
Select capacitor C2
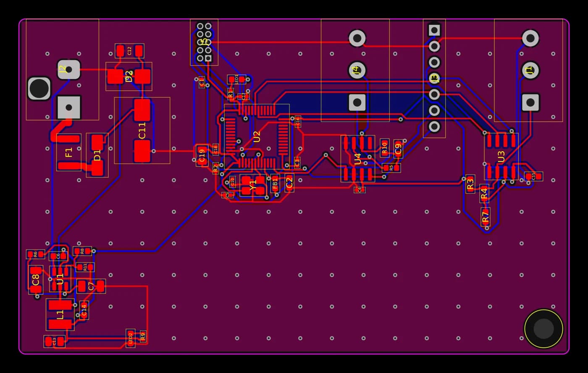tap(289, 183)
